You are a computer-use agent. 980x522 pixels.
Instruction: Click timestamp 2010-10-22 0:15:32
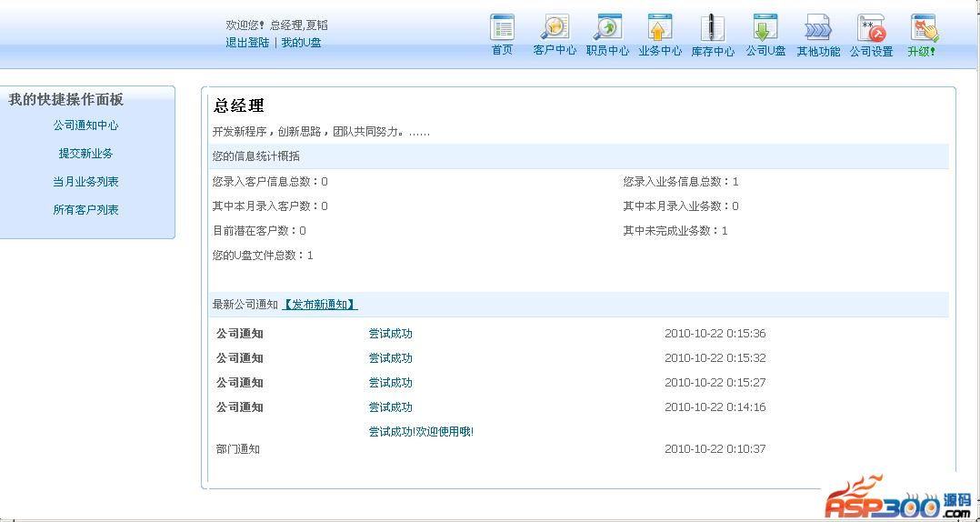(715, 357)
